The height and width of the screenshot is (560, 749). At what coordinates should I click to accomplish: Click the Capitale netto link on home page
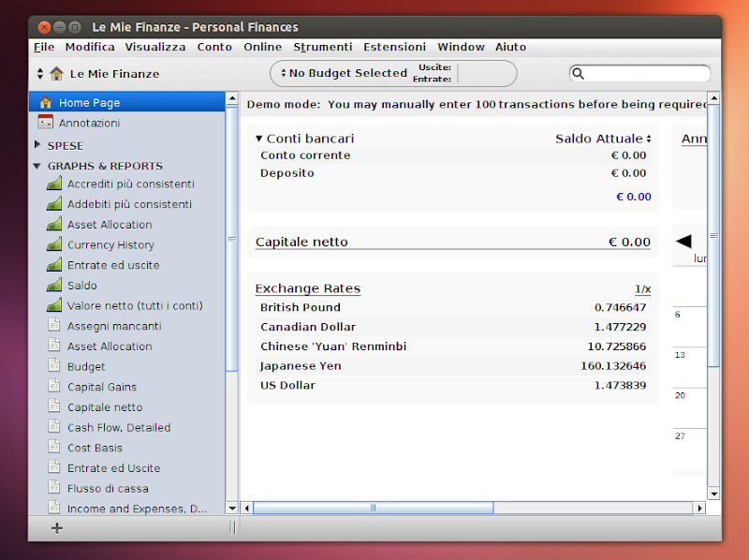301,242
